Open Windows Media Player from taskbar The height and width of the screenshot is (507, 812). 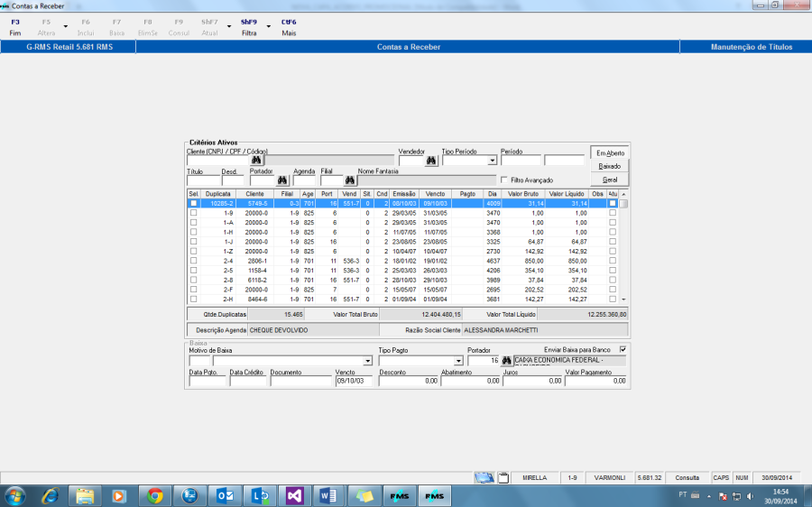tap(118, 495)
